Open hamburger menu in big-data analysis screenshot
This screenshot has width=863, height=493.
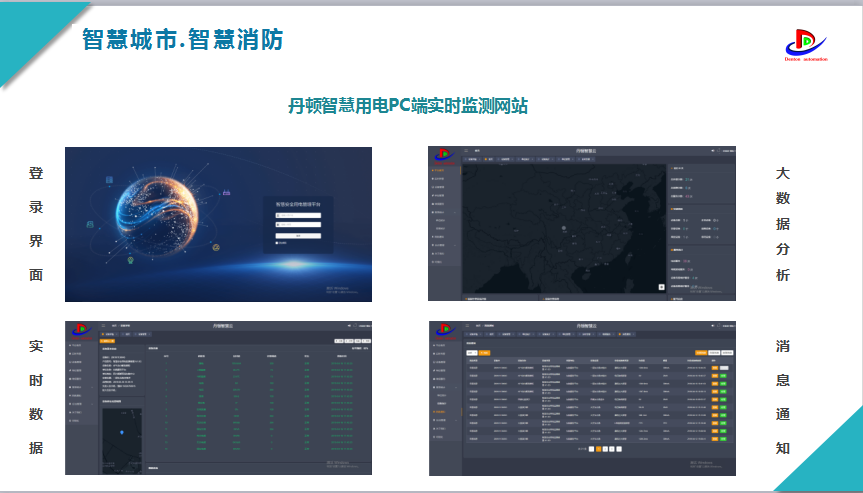pos(466,150)
